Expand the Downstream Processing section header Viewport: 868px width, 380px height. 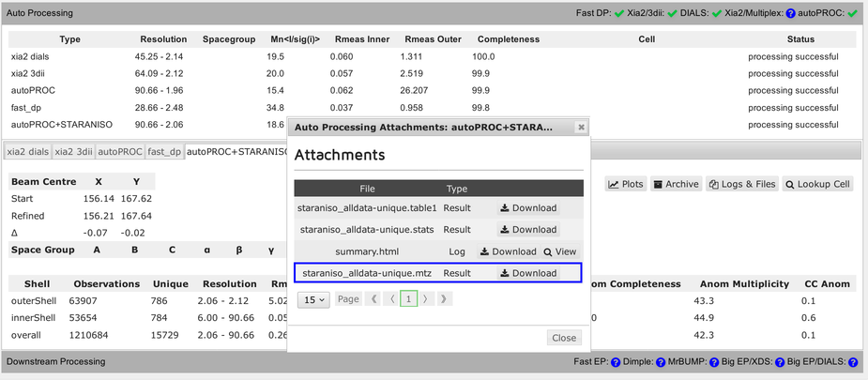click(x=434, y=362)
